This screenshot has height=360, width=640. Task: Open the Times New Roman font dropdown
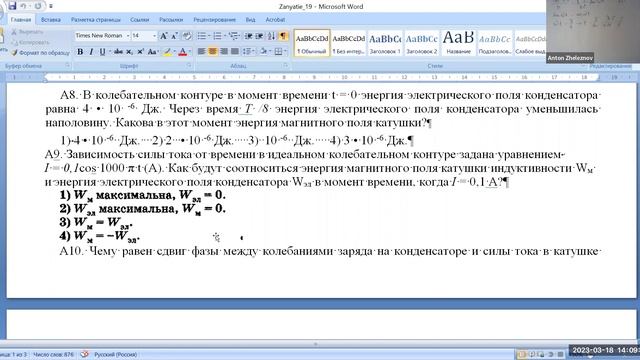(128, 36)
